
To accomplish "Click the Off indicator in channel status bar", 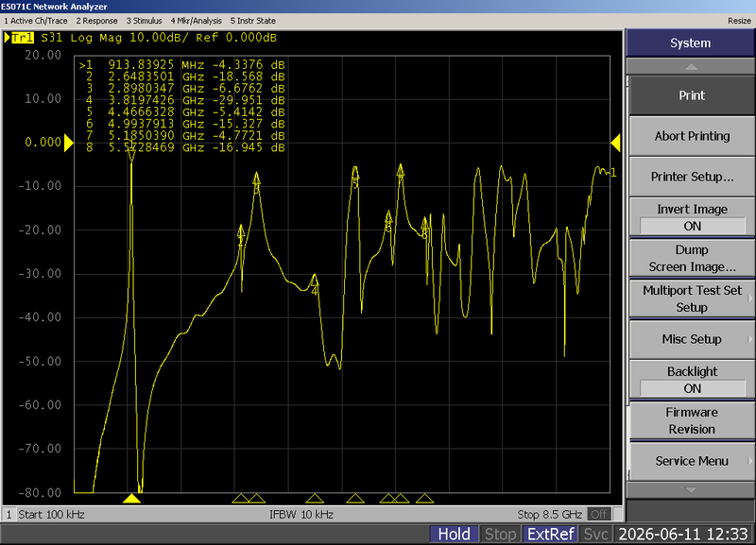I will pos(599,514).
